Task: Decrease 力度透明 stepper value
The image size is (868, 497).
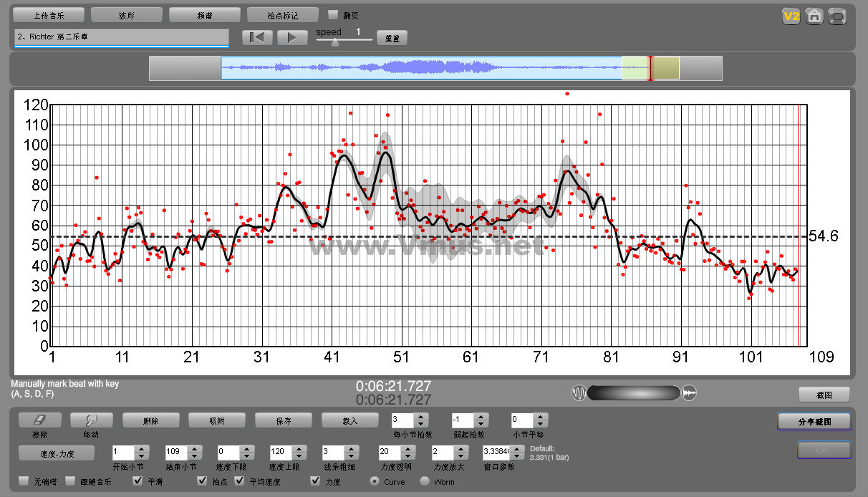Action: coord(410,456)
